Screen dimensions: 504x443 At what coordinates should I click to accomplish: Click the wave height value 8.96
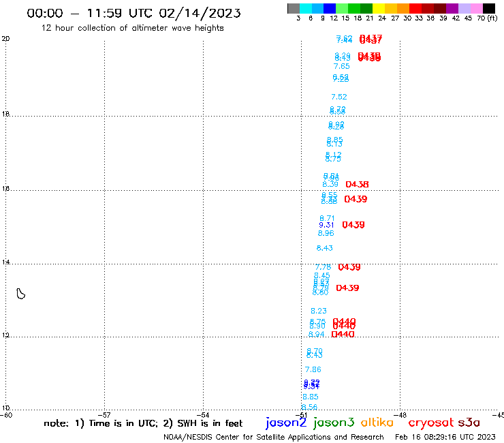click(326, 233)
